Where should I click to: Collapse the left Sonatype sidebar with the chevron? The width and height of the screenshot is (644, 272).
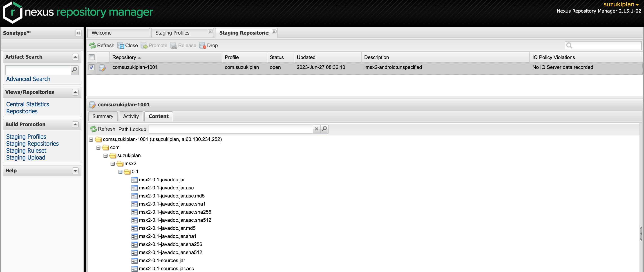point(78,33)
